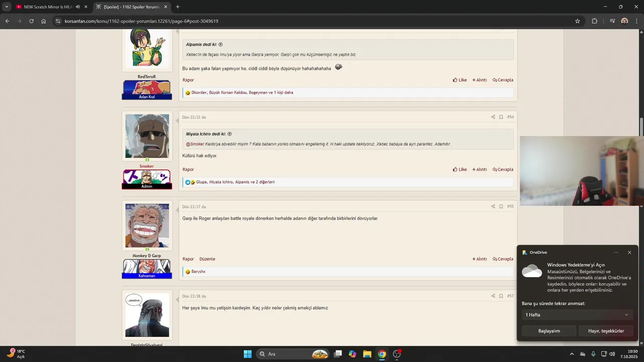Viewport: 644px width, 362px height.
Task: Open the browser home page icon
Action: coord(44,21)
